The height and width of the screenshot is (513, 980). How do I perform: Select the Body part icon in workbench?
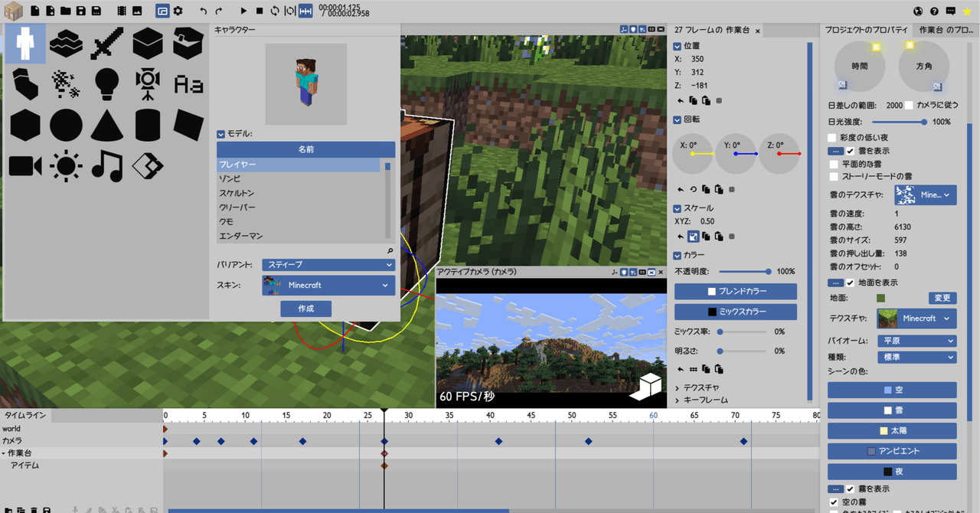(x=25, y=83)
